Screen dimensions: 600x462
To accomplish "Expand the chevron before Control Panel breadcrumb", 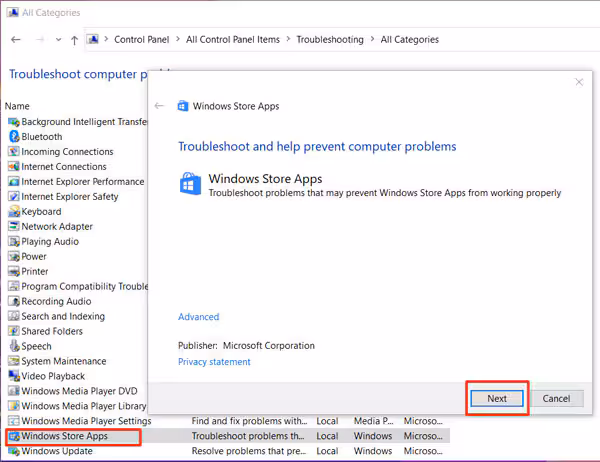I will click(x=106, y=39).
